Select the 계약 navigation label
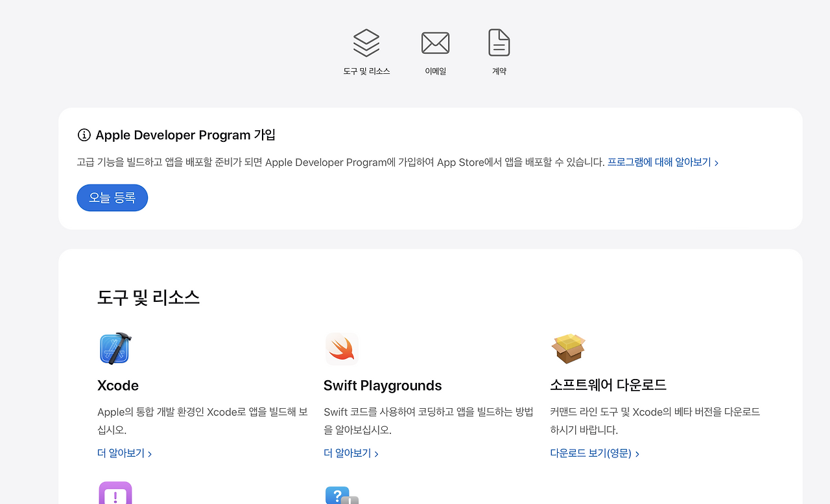Viewport: 830px width, 504px height. 499,71
